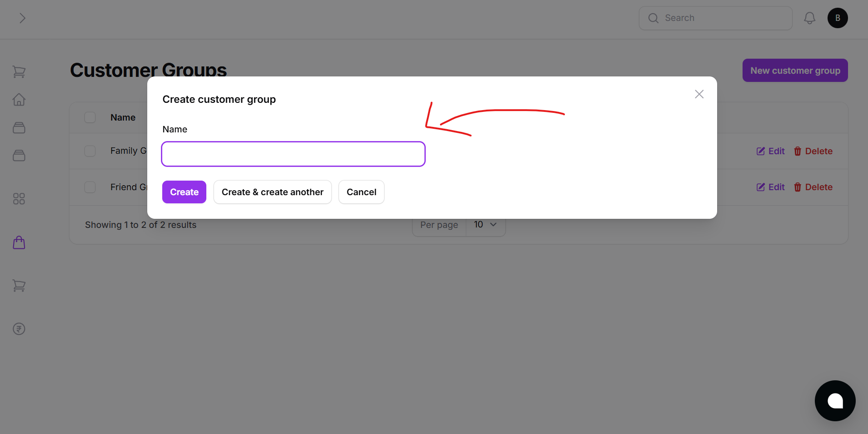
Task: Select the grid apps icon in the sidebar
Action: pyautogui.click(x=19, y=198)
